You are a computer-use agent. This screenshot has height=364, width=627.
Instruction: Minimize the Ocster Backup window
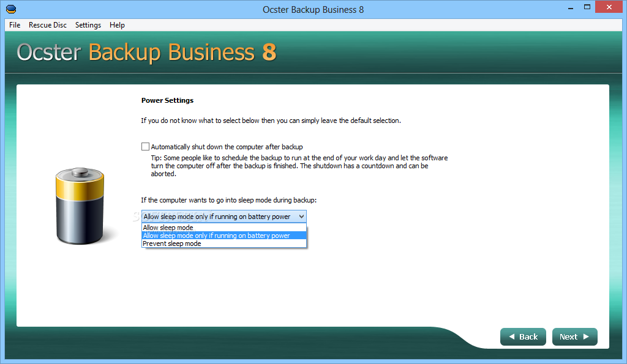click(x=571, y=8)
